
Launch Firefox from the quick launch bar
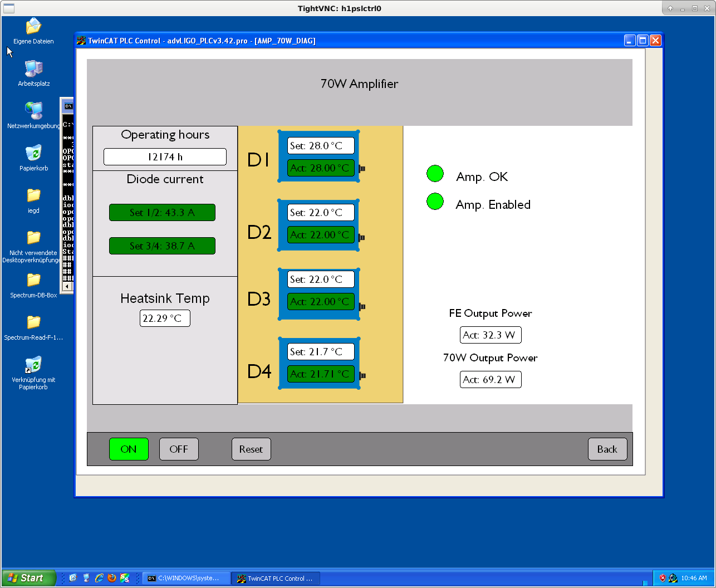tap(112, 578)
